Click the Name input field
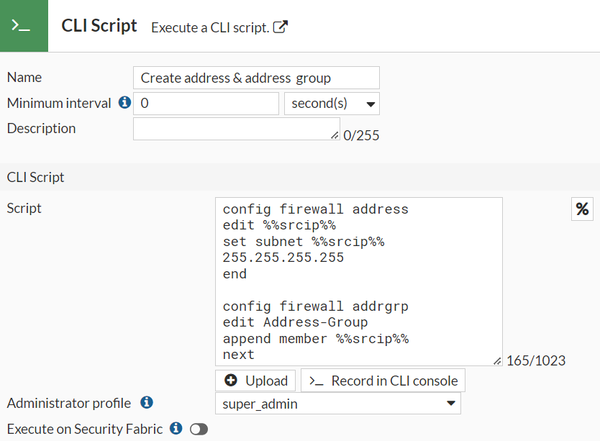This screenshot has height=441, width=600. coord(256,78)
